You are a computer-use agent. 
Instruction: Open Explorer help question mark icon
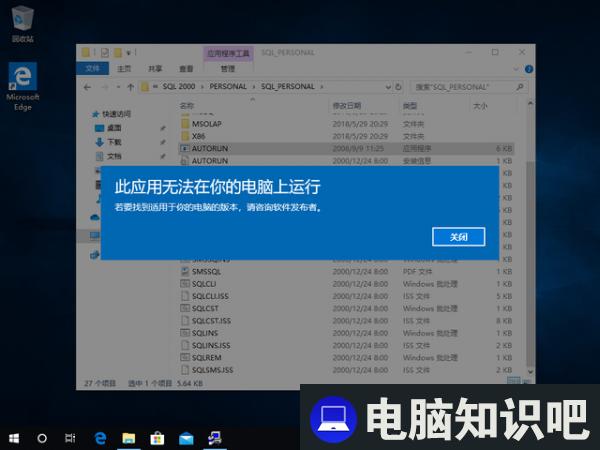click(529, 69)
